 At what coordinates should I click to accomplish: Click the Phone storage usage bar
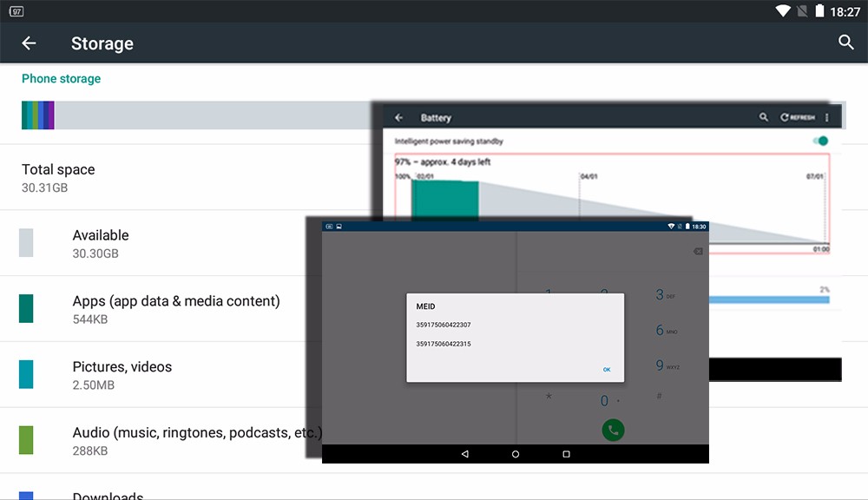coord(200,115)
